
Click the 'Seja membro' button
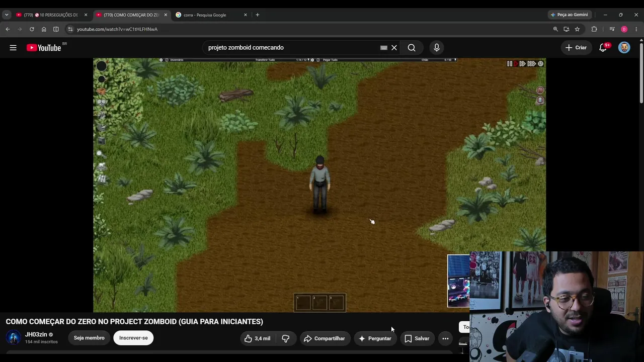pos(89,338)
